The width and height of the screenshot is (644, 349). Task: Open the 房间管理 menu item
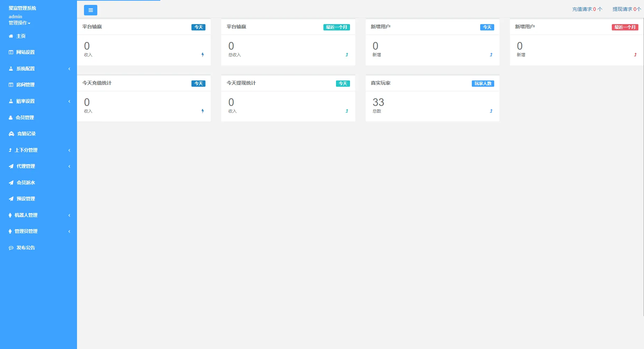pyautogui.click(x=25, y=85)
